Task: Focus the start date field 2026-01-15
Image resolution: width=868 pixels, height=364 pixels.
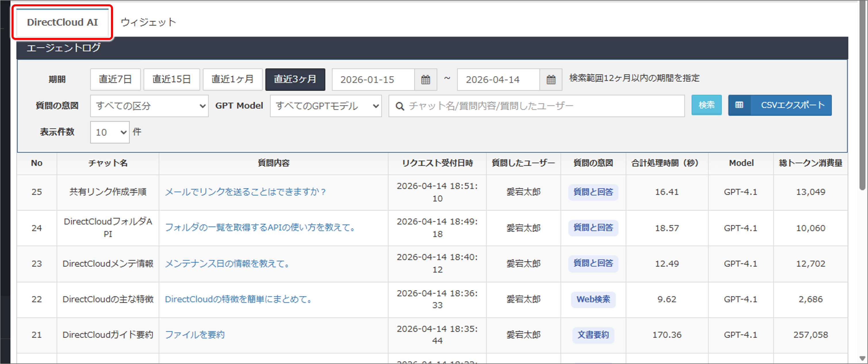Action: (373, 80)
